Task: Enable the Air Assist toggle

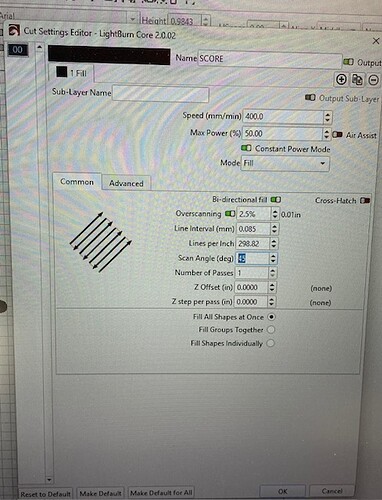Action: click(337, 135)
